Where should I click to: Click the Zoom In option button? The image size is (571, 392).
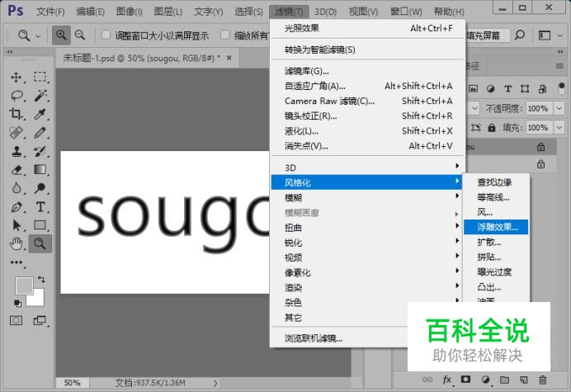click(x=61, y=35)
